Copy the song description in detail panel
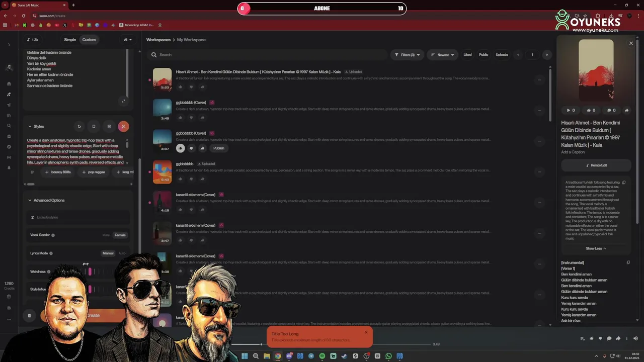 624,183
